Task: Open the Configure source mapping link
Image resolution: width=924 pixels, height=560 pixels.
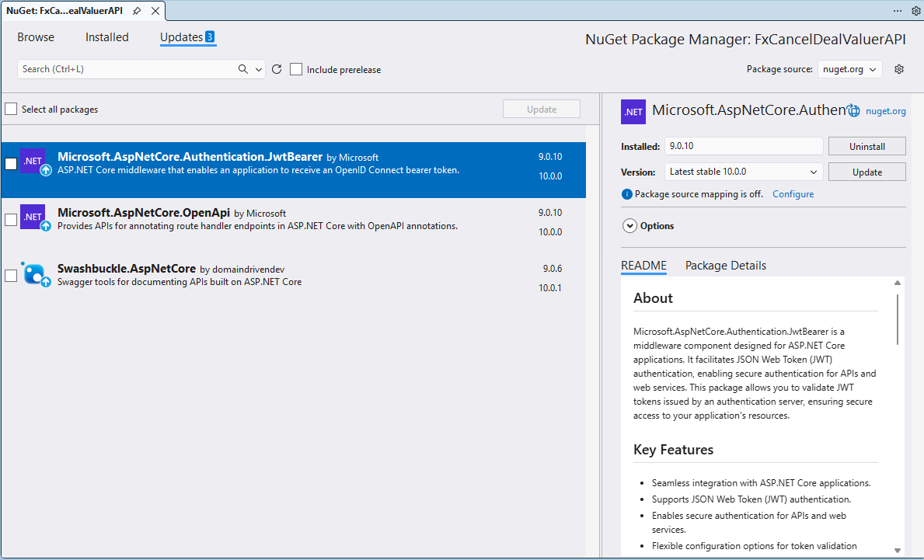Action: (x=793, y=194)
